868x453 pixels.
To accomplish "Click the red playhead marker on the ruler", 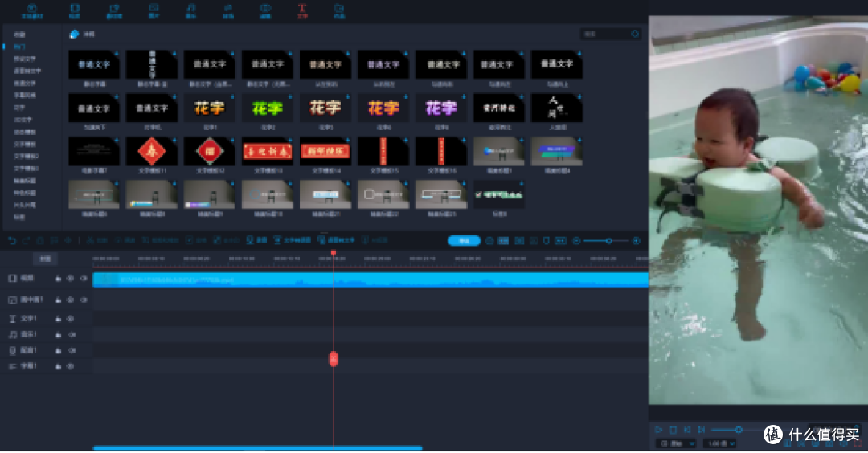I will 334,253.
